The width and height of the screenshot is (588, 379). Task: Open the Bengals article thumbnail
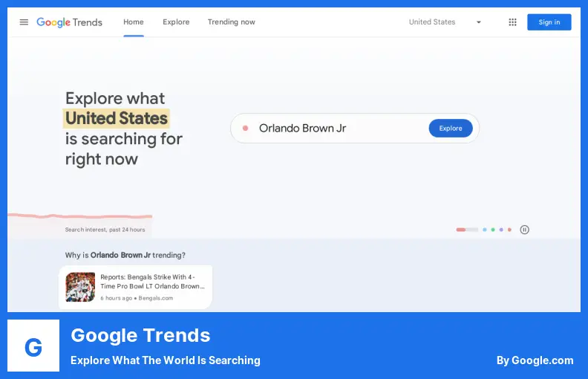coord(80,287)
